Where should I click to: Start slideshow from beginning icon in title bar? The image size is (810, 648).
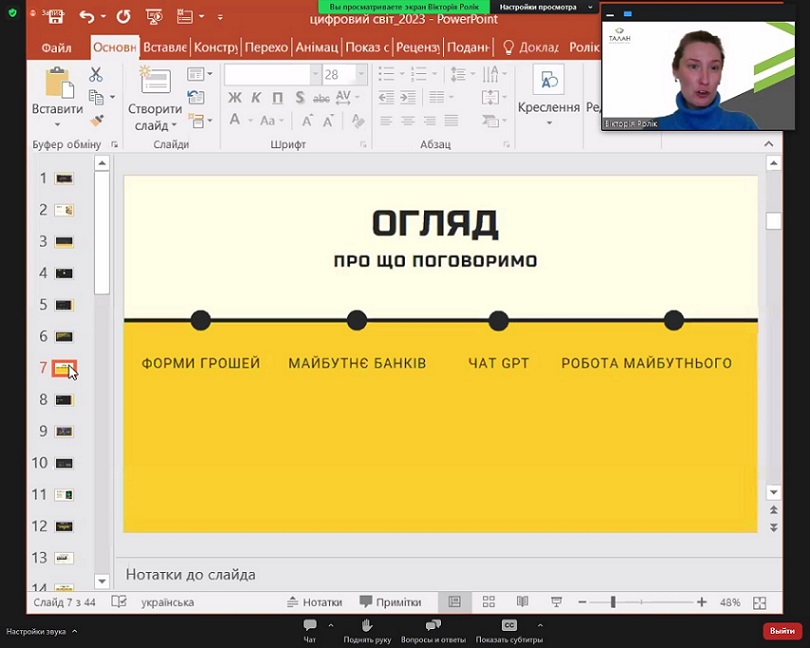coord(154,17)
